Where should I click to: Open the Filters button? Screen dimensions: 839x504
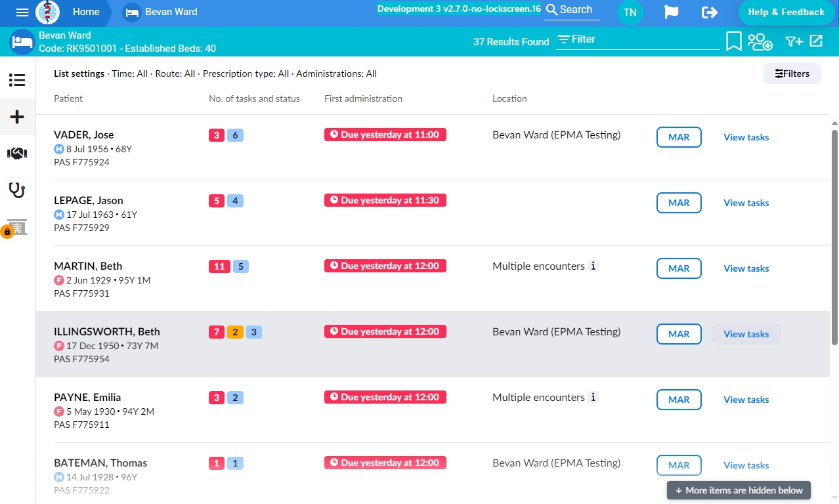point(792,73)
